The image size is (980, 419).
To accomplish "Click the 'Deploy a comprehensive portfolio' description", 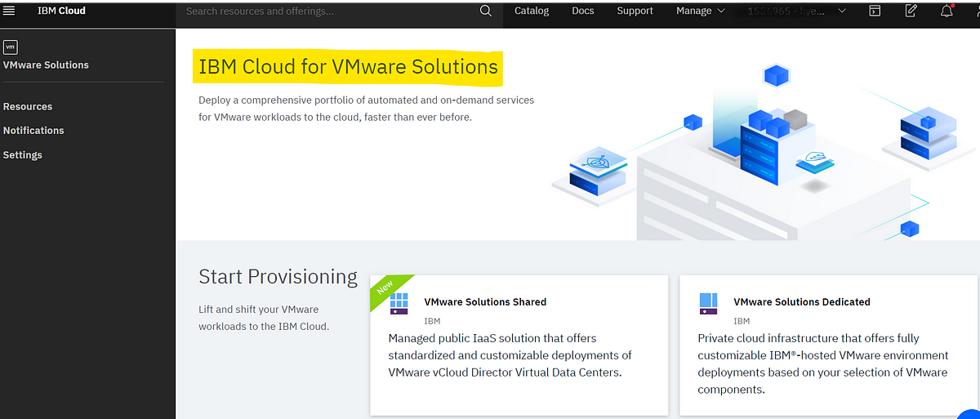I will [x=367, y=109].
